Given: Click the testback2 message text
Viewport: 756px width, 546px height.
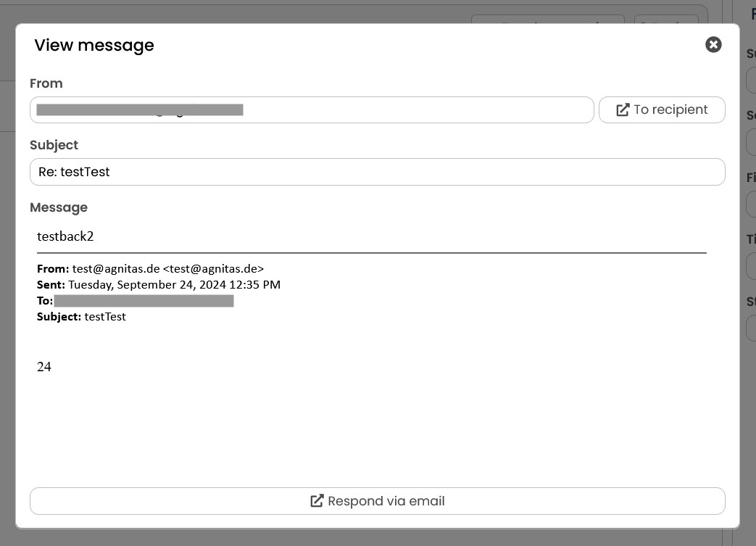Looking at the screenshot, I should (65, 236).
